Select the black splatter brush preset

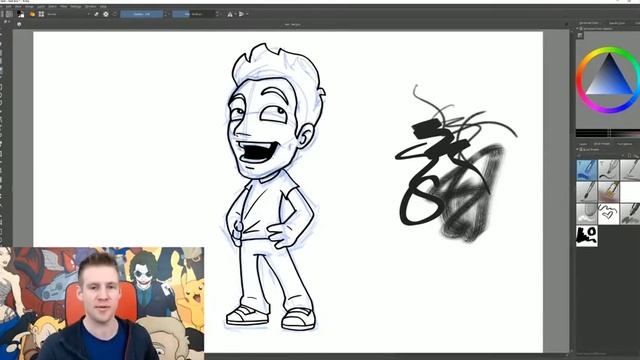[587, 236]
